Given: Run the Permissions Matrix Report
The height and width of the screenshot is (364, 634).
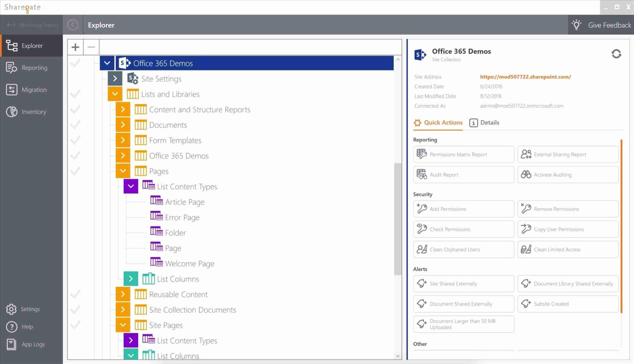Looking at the screenshot, I should coord(463,154).
